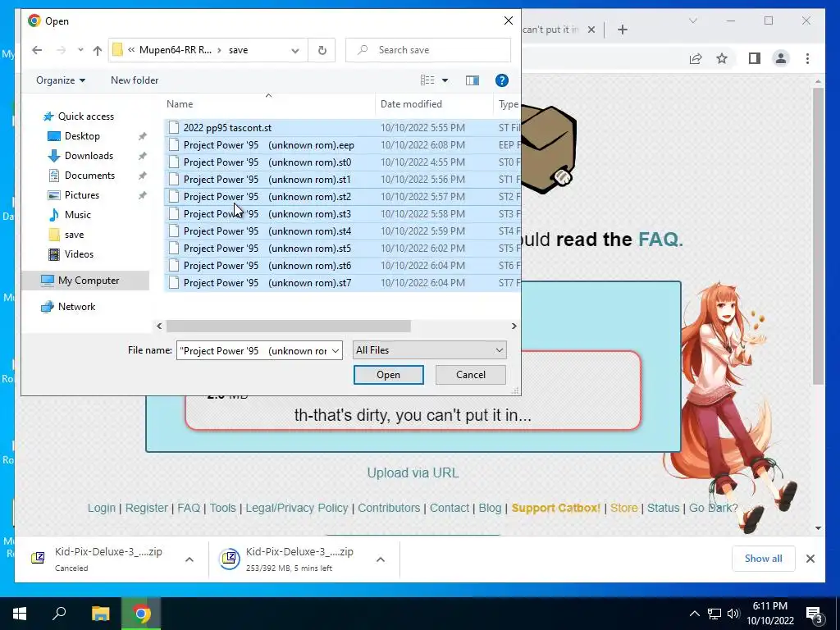Expand options for in-progress Kid-Pix download
This screenshot has width=840, height=630.
[381, 559]
